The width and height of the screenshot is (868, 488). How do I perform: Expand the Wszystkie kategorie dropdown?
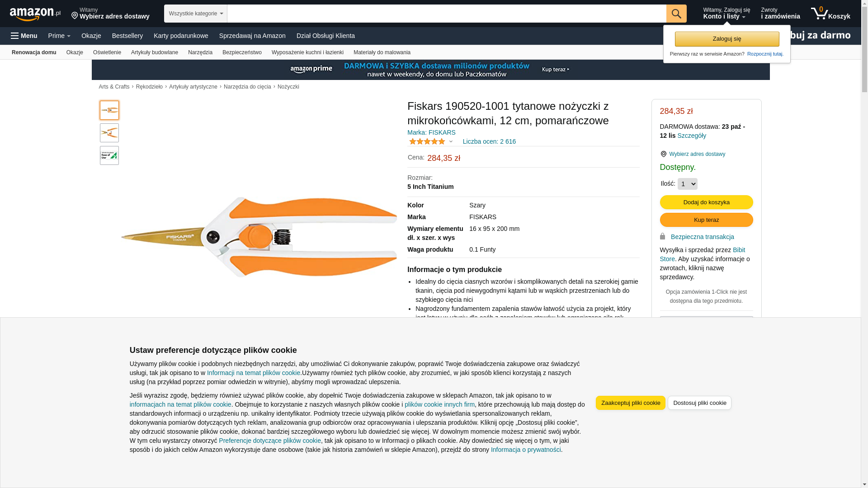(195, 14)
